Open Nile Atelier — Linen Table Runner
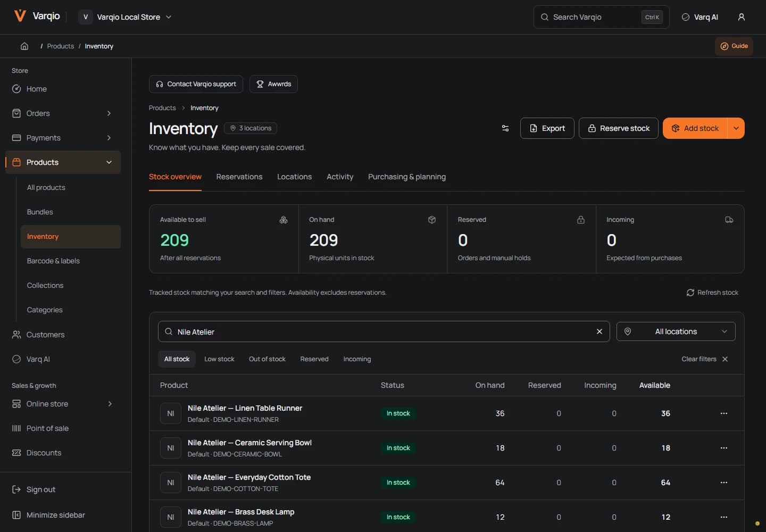Viewport: 766px width, 532px height. (245, 408)
